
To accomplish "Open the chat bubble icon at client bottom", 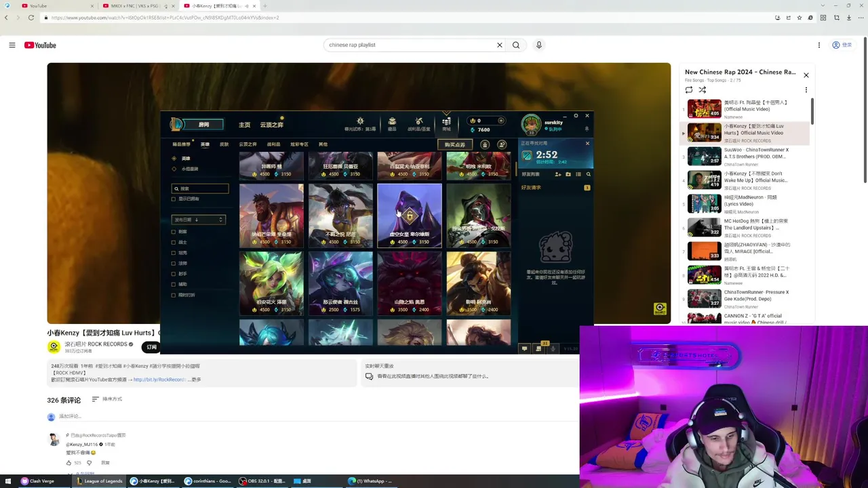I will click(524, 348).
